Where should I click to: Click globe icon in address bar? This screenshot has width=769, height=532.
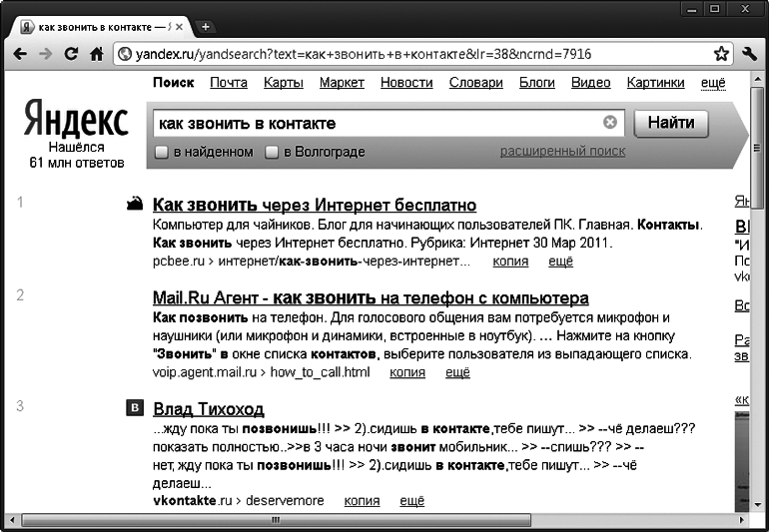click(x=125, y=54)
